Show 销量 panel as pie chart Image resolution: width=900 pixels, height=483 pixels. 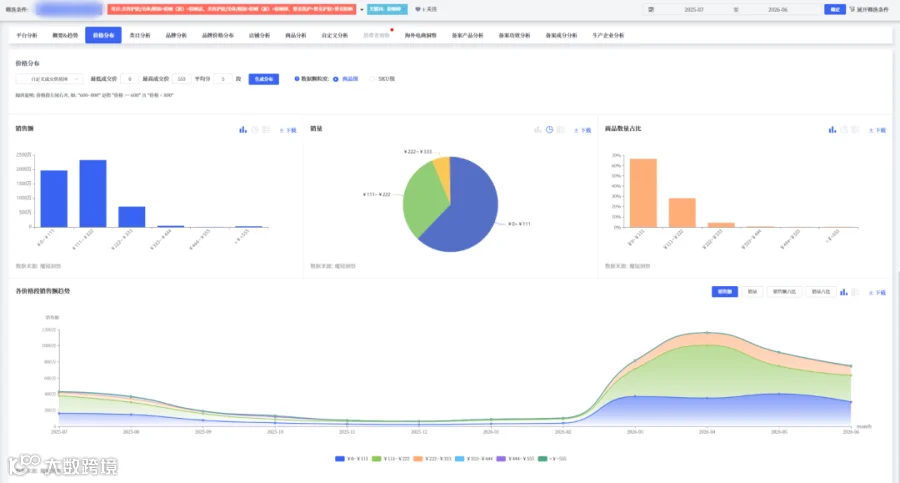pos(549,130)
